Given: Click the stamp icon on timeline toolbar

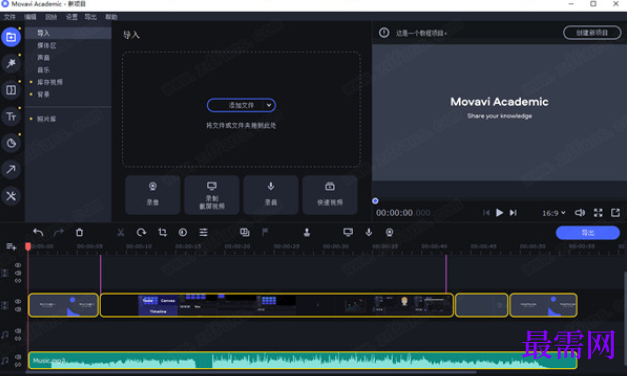Looking at the screenshot, I should coord(307,232).
